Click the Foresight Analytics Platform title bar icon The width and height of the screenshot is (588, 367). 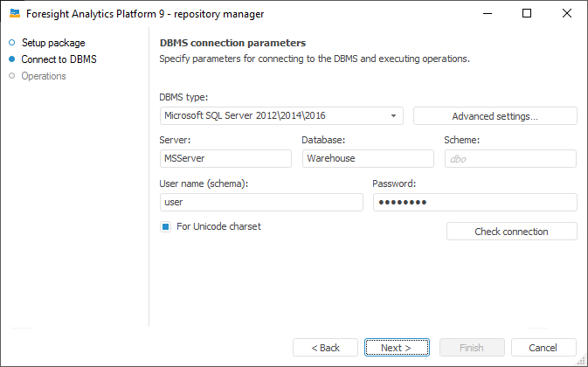pyautogui.click(x=15, y=14)
